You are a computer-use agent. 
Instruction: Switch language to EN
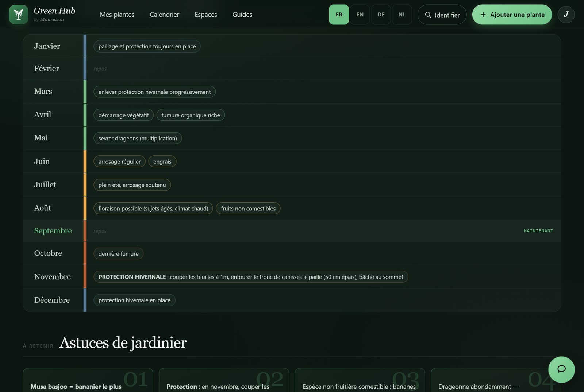click(x=360, y=15)
